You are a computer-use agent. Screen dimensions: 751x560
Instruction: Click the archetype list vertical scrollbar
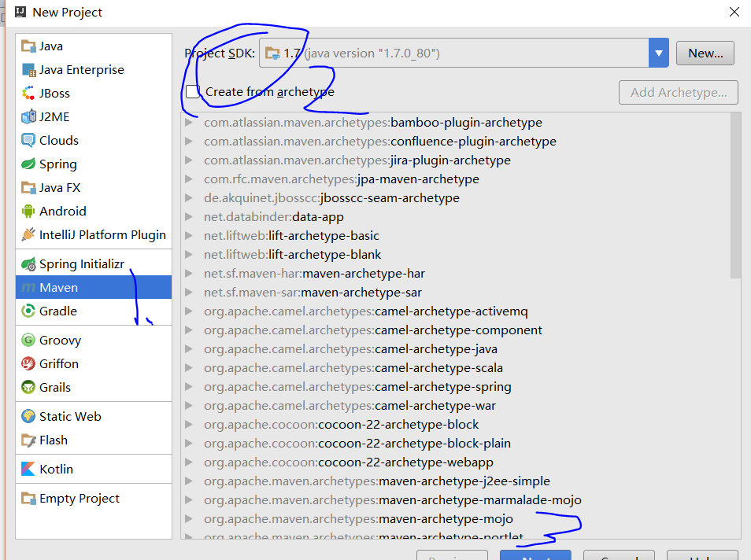coord(736,197)
